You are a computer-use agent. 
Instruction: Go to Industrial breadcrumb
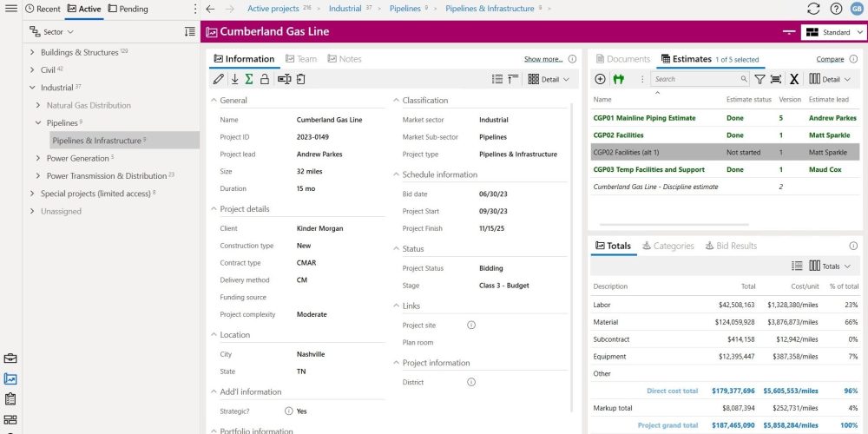click(x=345, y=9)
